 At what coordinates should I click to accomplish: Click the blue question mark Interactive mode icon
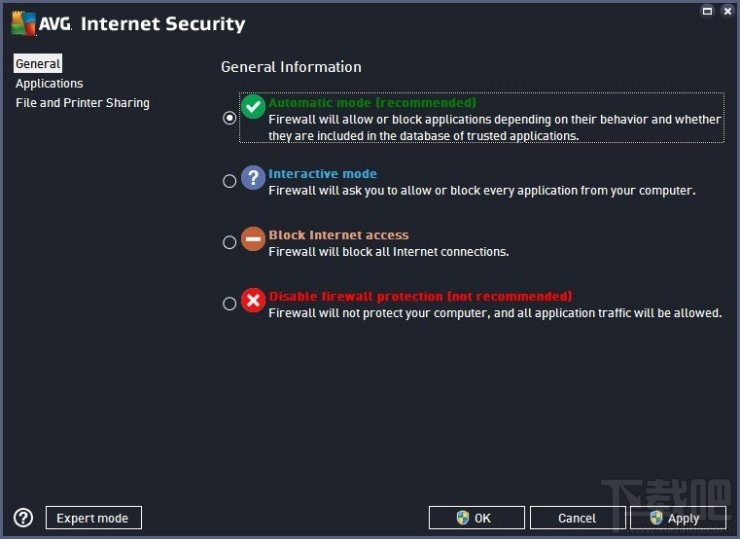point(254,178)
